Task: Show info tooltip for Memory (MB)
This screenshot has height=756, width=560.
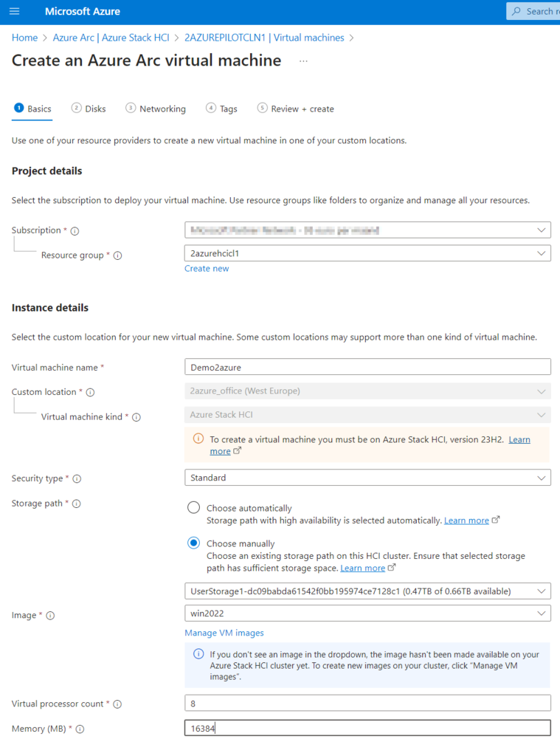Action: pos(80,729)
